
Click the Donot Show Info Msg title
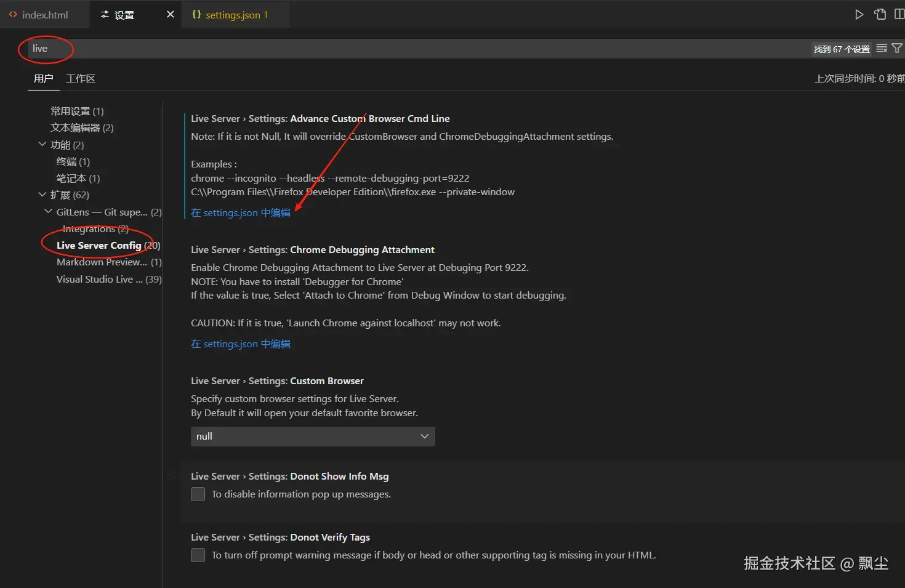[x=290, y=477]
